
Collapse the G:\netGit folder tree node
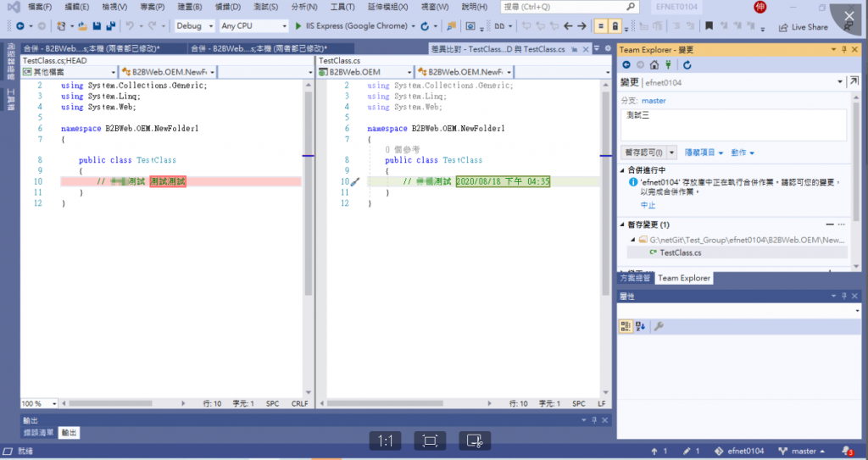click(633, 241)
